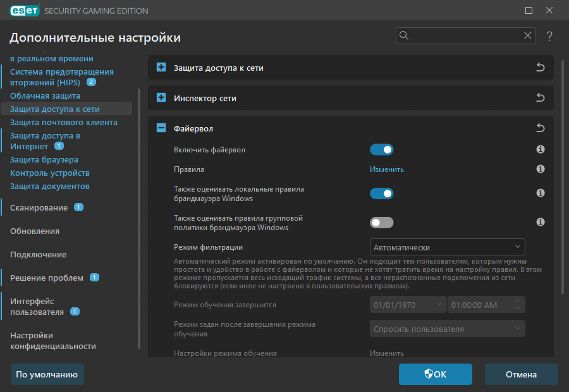Click the По умолчанию button
The height and width of the screenshot is (392, 569).
(47, 374)
